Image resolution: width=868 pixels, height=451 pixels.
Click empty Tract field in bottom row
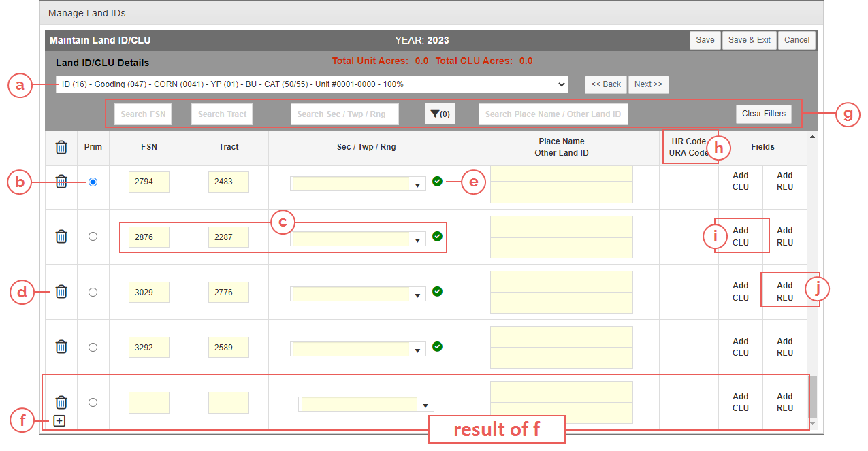point(229,402)
